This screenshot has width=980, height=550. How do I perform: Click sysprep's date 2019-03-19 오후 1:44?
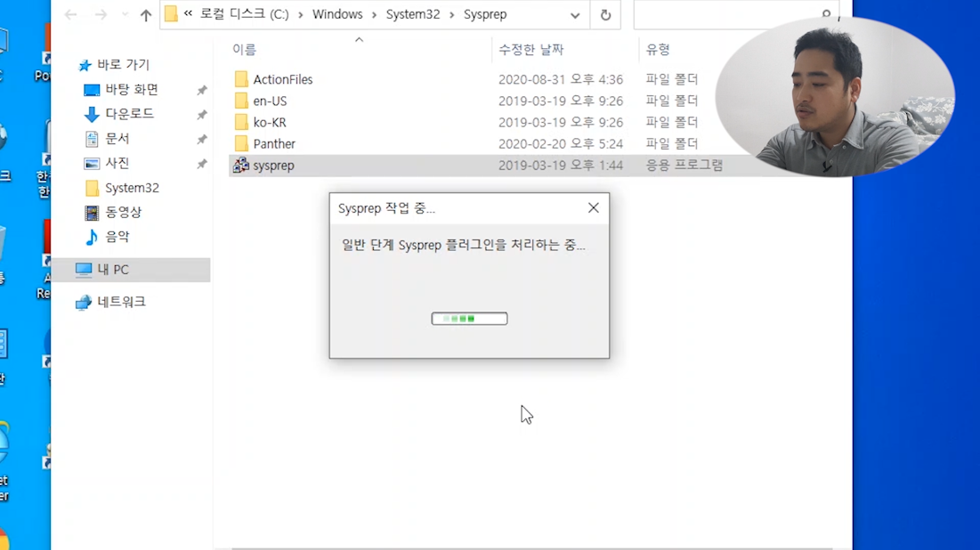coord(561,166)
